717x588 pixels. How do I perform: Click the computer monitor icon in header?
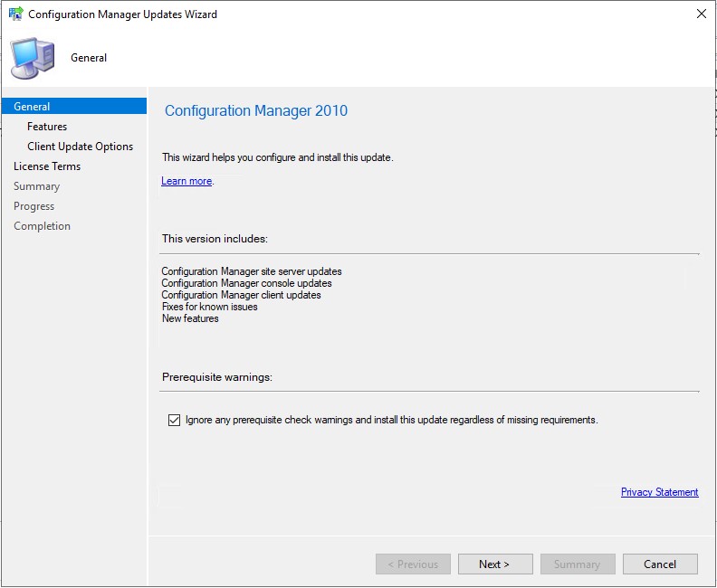tap(33, 57)
